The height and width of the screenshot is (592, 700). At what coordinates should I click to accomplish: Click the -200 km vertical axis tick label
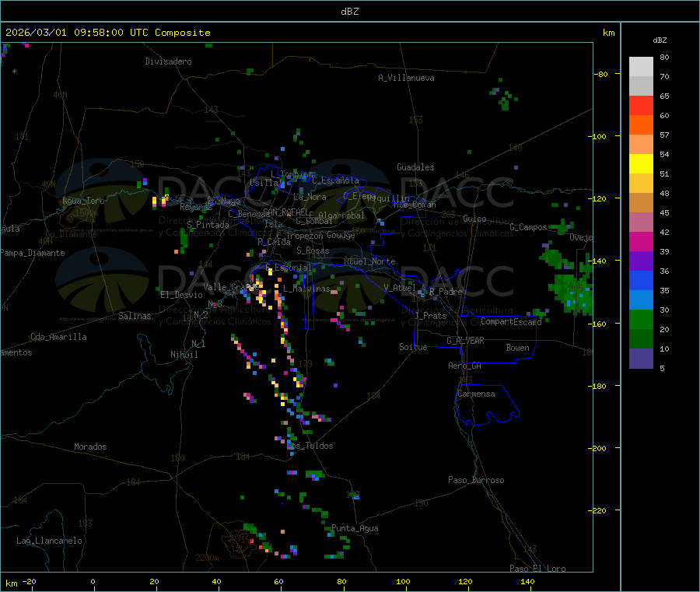pos(597,448)
